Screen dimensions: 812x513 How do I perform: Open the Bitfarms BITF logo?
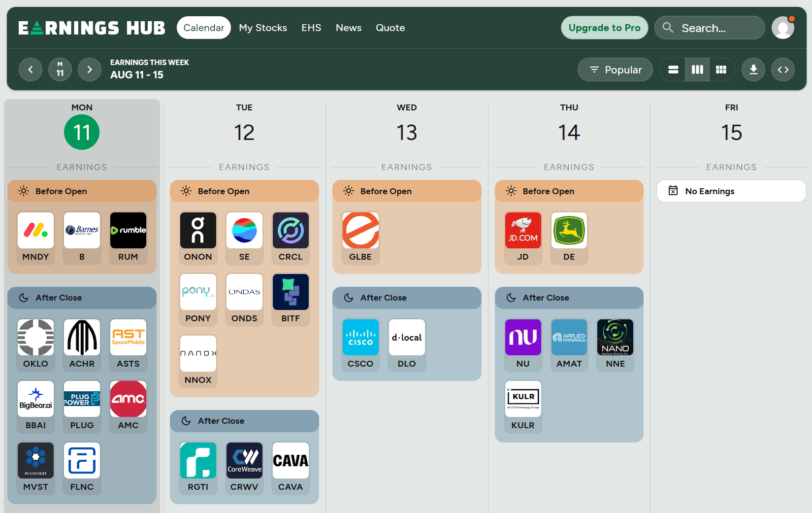click(291, 292)
